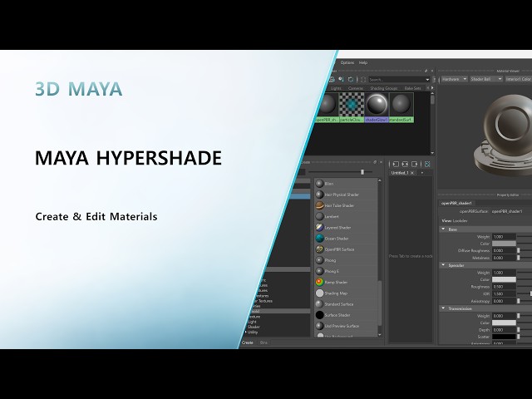The width and height of the screenshot is (532, 399).
Task: Create a Phong material
Action: (346, 260)
